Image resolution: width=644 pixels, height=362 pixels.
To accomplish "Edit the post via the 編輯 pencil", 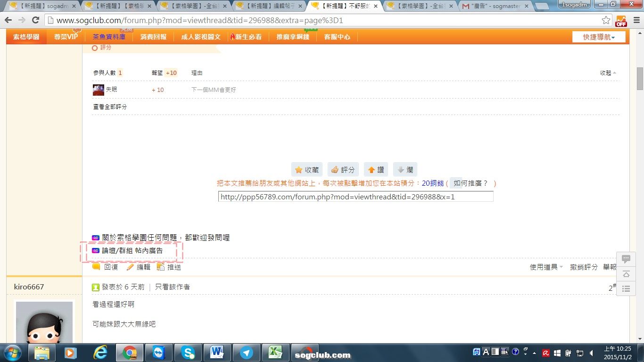I will pos(138,267).
